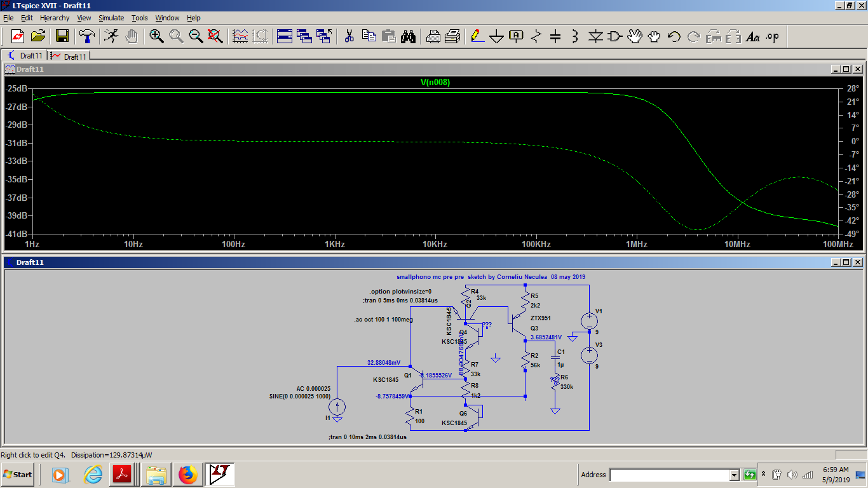868x488 pixels.
Task: Select the Drag closed-hand tool
Action: pos(654,36)
